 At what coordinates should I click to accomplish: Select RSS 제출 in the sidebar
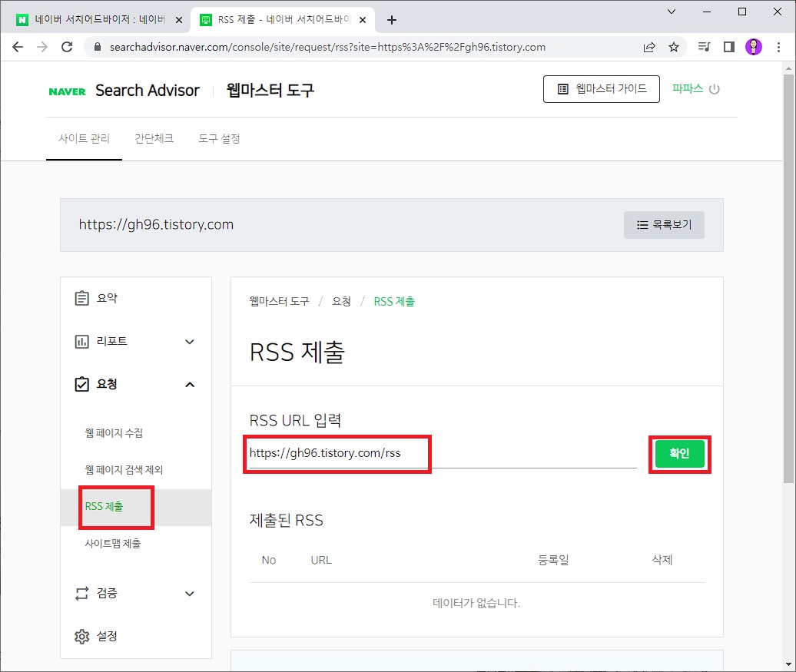click(104, 507)
